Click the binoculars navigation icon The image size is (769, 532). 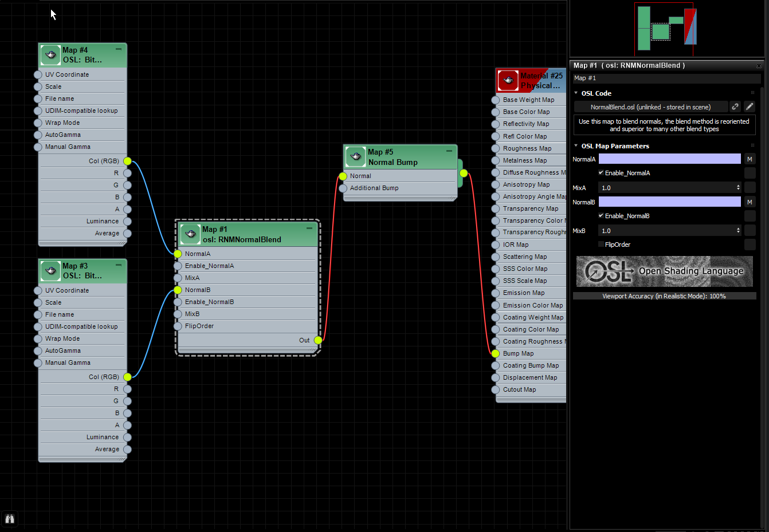click(9, 518)
